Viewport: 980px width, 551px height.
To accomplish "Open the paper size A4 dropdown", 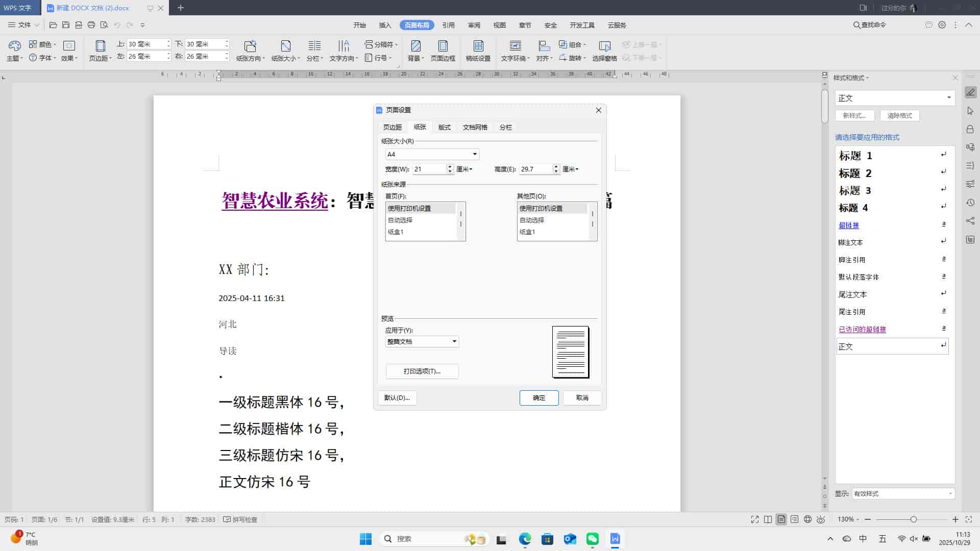I will 432,154.
